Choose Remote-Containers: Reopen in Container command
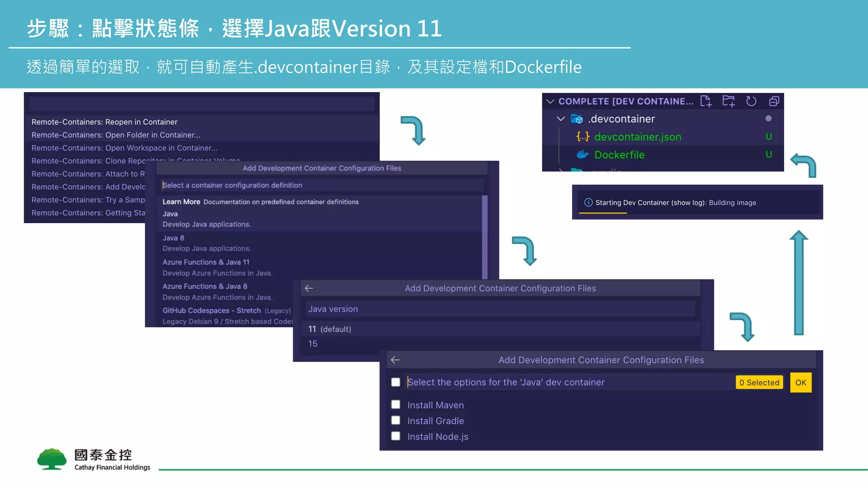868x488 pixels. pyautogui.click(x=104, y=122)
